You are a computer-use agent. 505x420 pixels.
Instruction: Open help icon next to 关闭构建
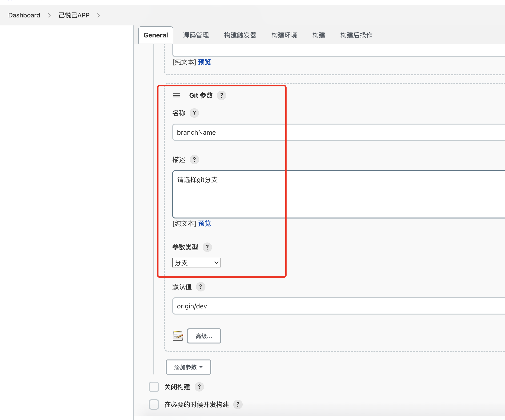pyautogui.click(x=199, y=387)
